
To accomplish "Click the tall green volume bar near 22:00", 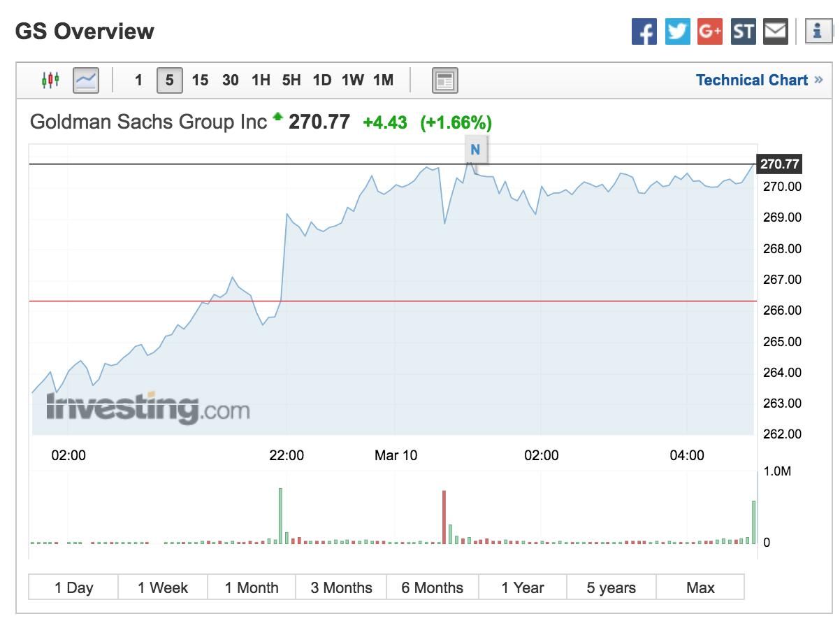I will (280, 515).
